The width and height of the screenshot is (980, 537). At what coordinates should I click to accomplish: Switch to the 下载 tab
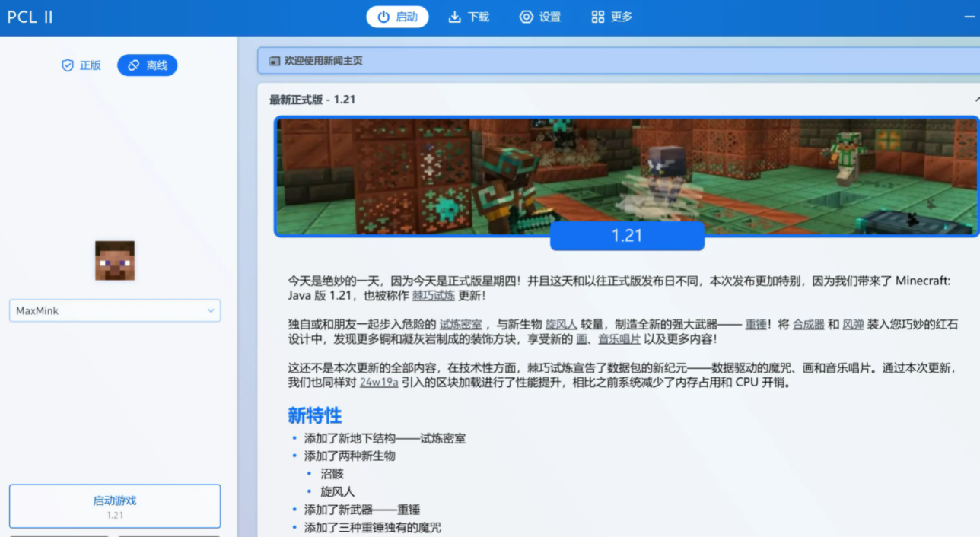tap(469, 17)
